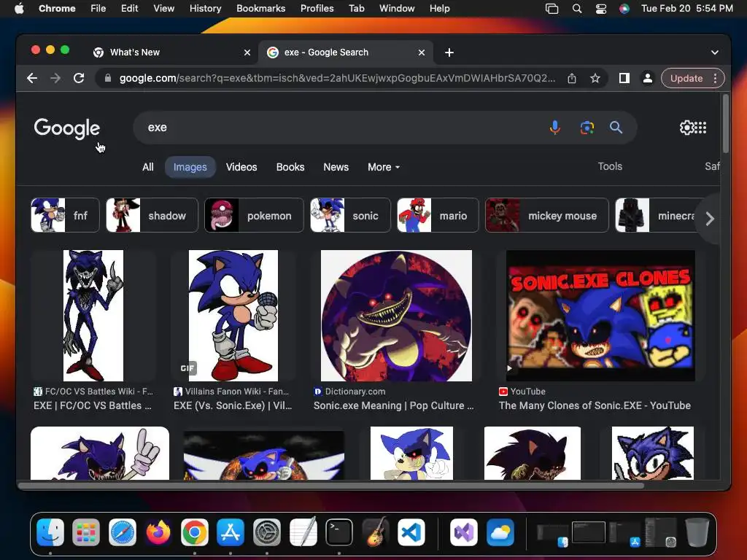Open Finder from the Dock

click(x=50, y=532)
